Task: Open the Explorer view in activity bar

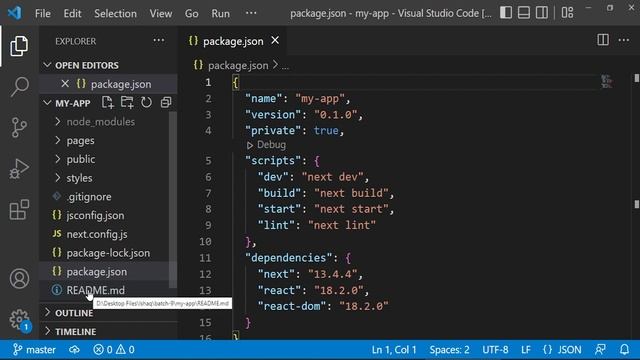Action: (19, 46)
